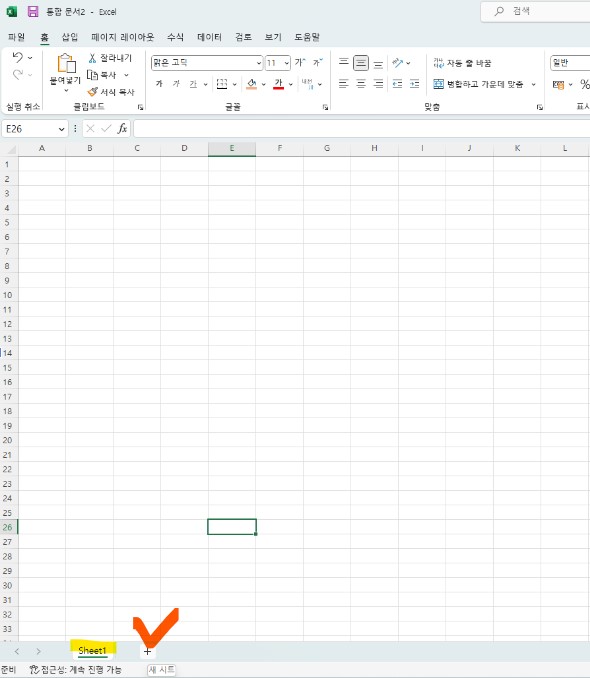Viewport: 590px width, 678px height.
Task: Expand underline options arrow
Action: (x=205, y=84)
